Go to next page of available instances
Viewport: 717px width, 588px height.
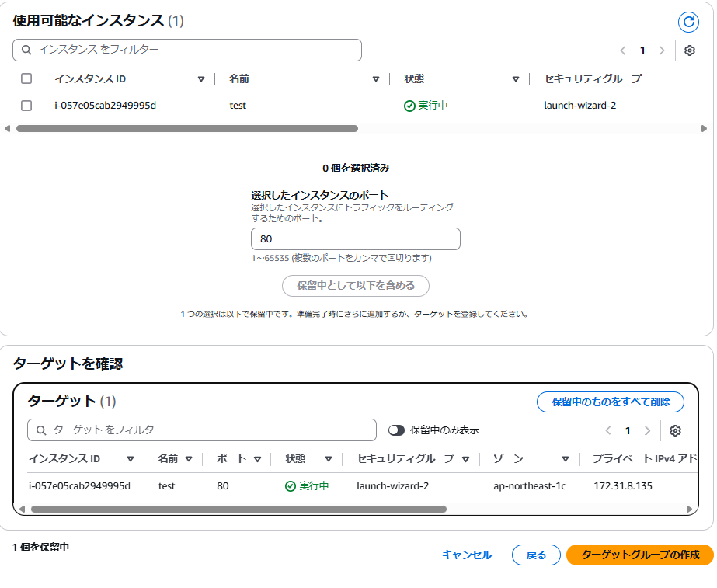662,50
